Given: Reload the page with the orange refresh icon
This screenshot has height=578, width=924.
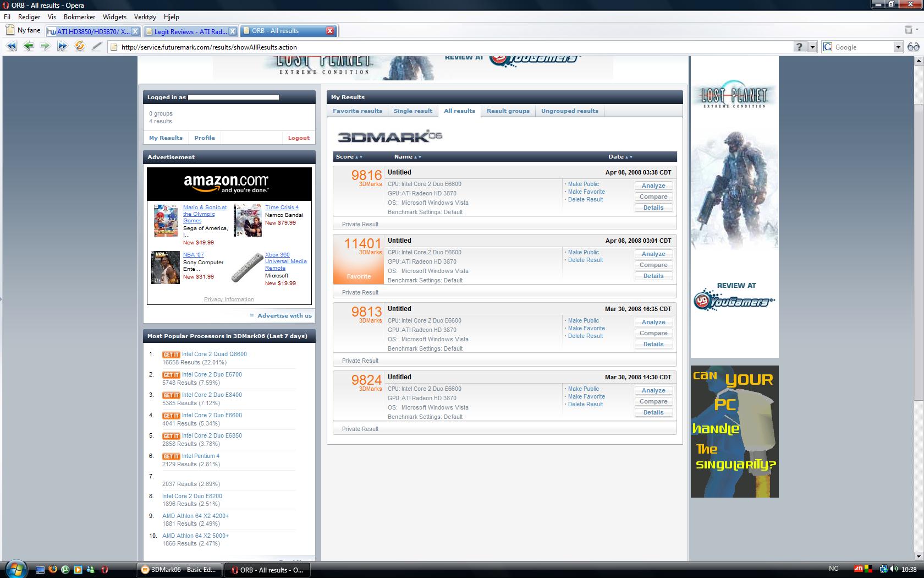Looking at the screenshot, I should [80, 46].
